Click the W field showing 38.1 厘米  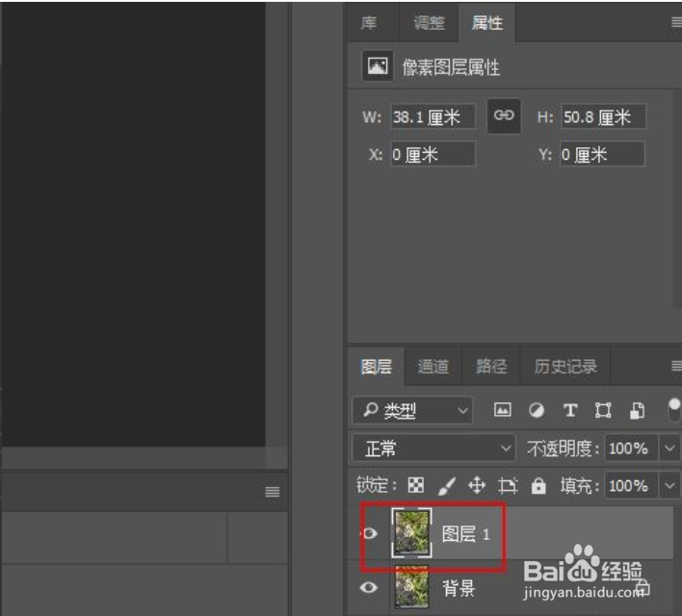point(433,116)
